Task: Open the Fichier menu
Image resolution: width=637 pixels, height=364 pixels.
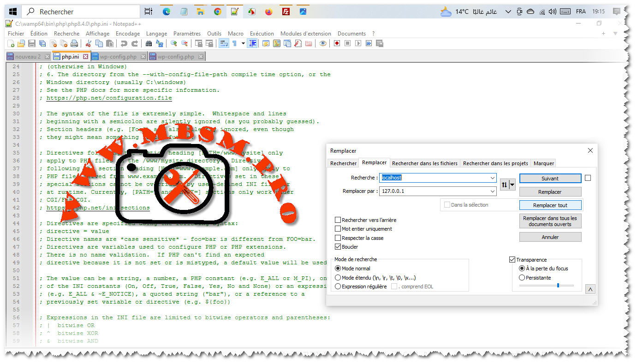Action: pyautogui.click(x=16, y=34)
